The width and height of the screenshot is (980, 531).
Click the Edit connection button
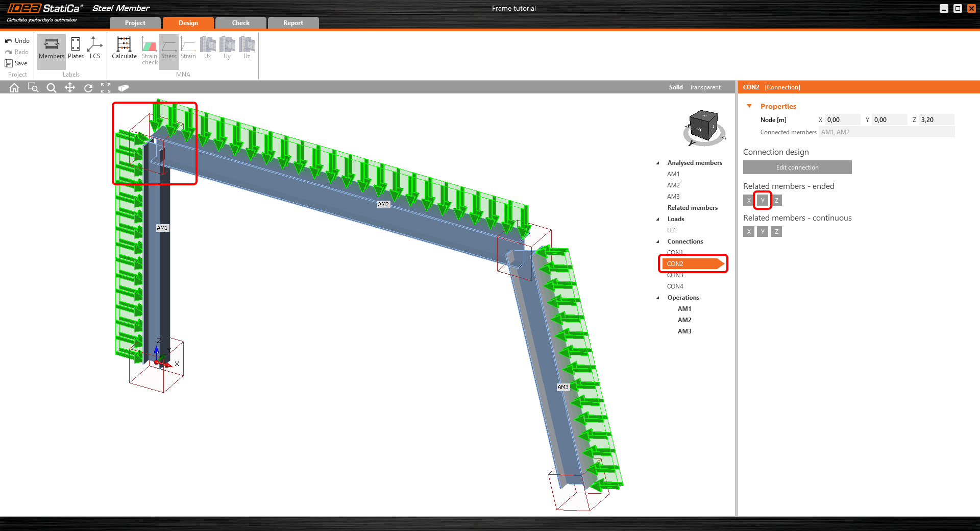(797, 167)
